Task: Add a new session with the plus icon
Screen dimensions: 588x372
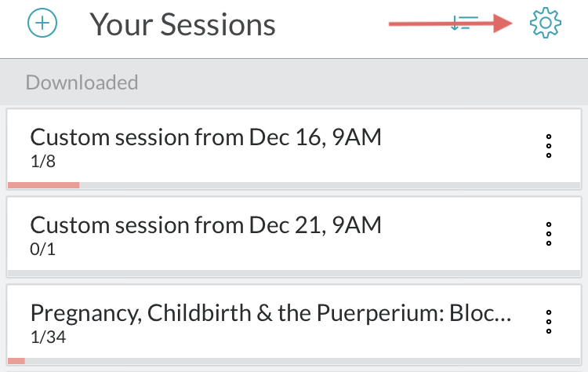Action: pos(42,23)
